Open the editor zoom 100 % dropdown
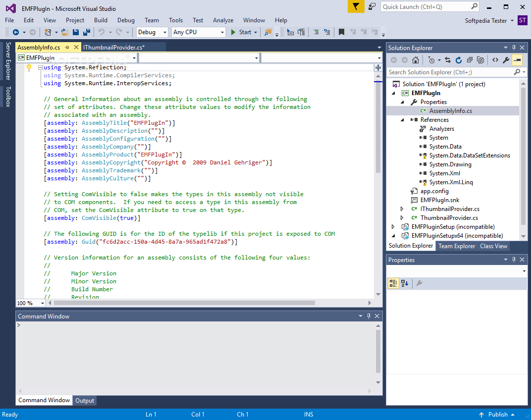 click(31, 303)
